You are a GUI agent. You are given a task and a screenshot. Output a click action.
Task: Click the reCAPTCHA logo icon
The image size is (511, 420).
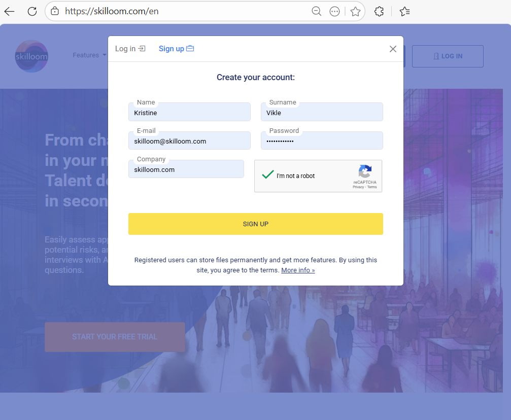365,171
